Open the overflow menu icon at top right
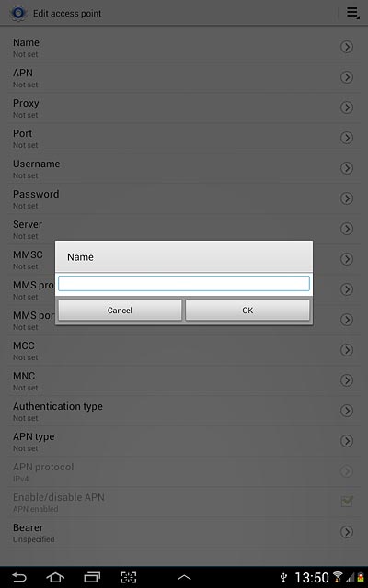This screenshot has width=368, height=588. pyautogui.click(x=352, y=13)
